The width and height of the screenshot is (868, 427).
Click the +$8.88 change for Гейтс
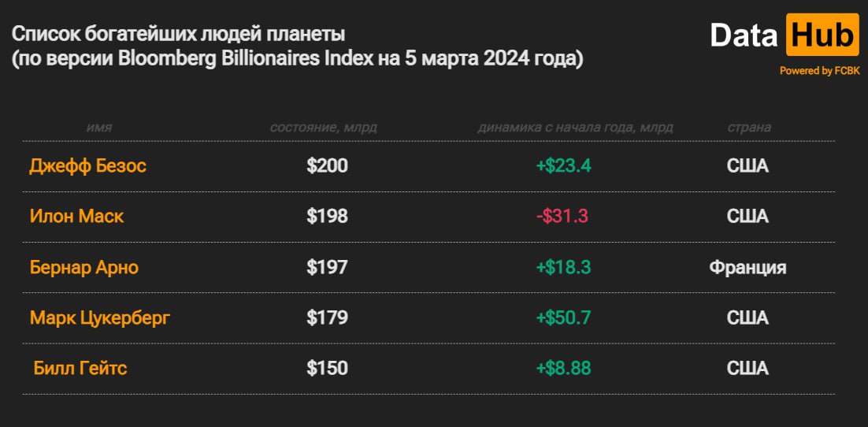(563, 368)
